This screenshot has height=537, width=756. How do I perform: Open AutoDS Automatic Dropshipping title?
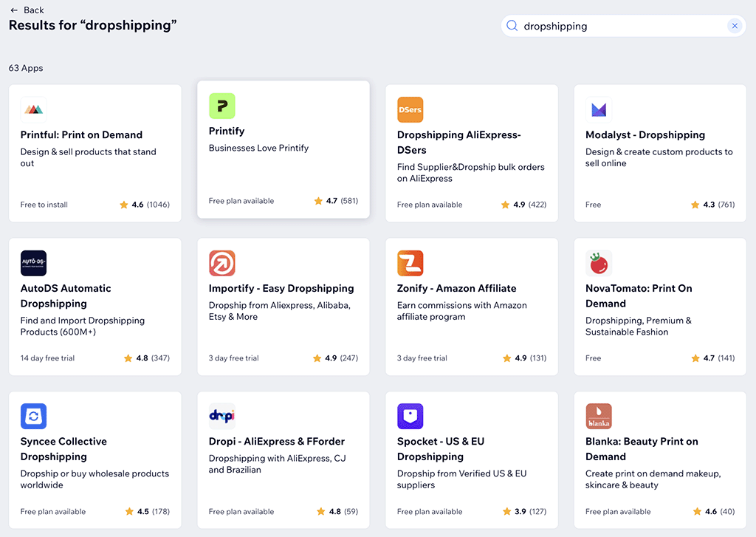[x=66, y=295]
